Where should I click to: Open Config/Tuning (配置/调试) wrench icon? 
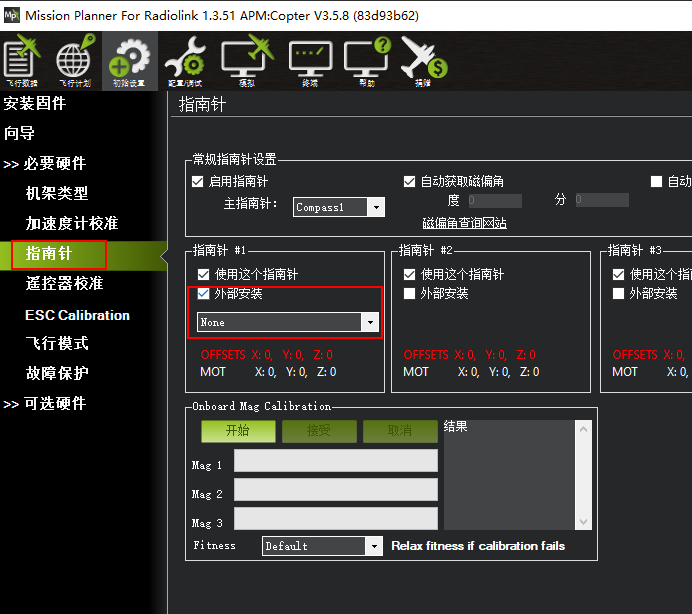click(x=185, y=61)
